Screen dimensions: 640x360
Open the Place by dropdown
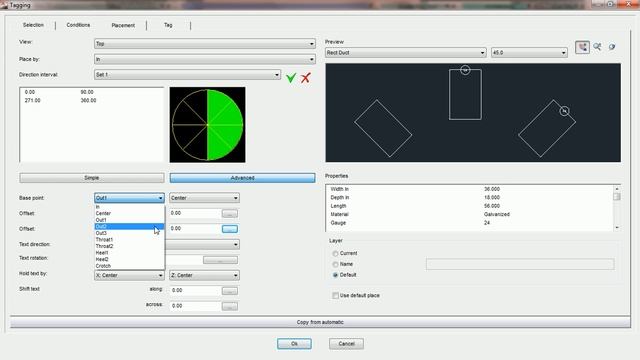point(205,59)
